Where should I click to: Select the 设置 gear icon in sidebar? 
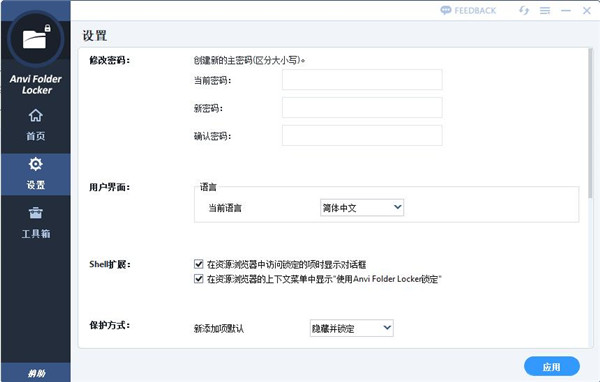pyautogui.click(x=36, y=164)
